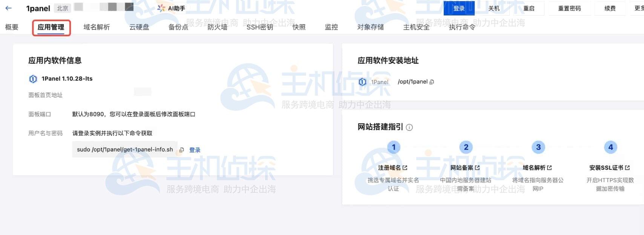Click the /opt/1panel path text
The image size is (644, 235).
(412, 82)
